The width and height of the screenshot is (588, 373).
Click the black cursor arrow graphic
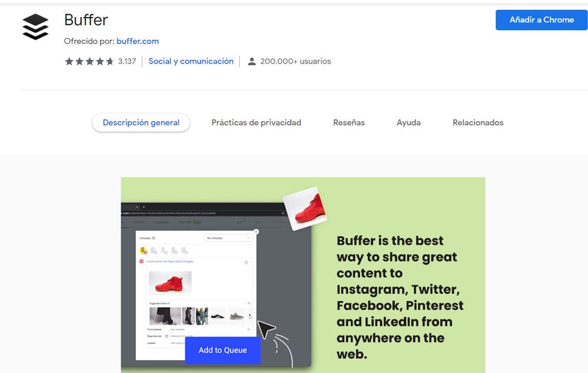pyautogui.click(x=265, y=330)
